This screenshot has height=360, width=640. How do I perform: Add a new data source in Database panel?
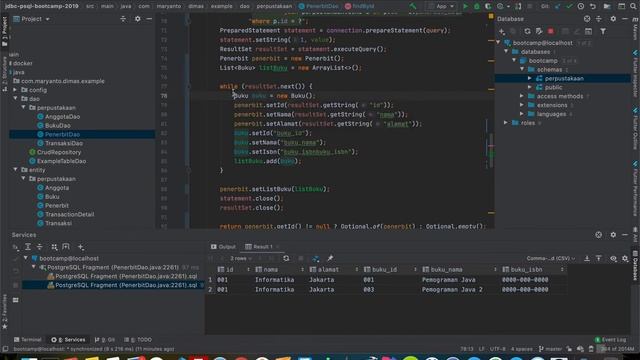coord(502,31)
